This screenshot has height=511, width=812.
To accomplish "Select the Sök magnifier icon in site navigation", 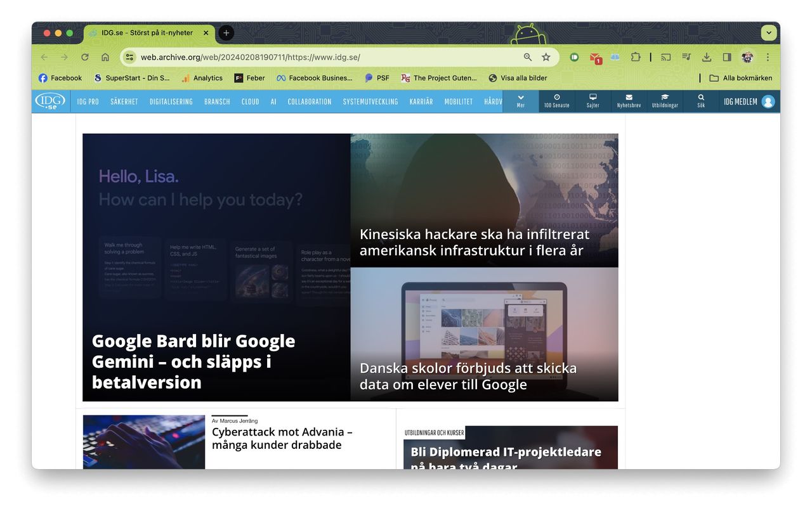I will [x=700, y=101].
